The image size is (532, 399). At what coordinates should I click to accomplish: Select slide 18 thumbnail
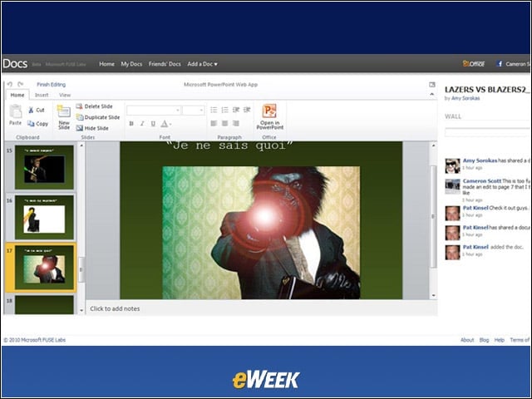coord(44,304)
